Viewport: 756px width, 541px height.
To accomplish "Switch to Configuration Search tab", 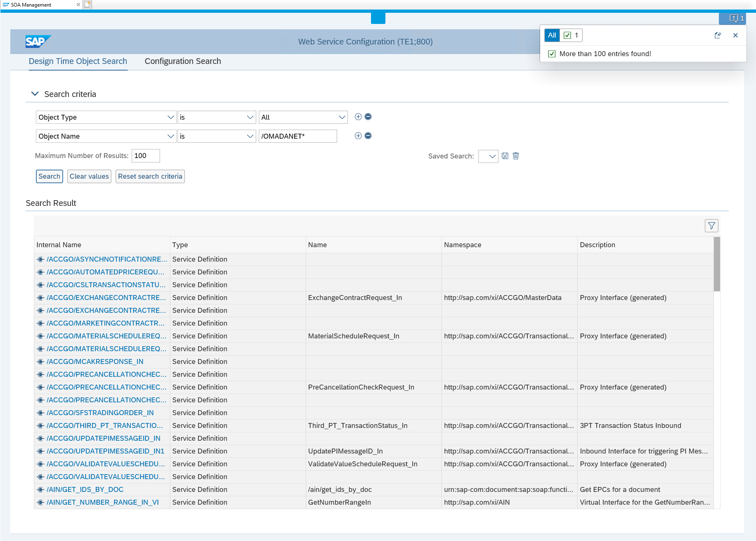I will 183,61.
